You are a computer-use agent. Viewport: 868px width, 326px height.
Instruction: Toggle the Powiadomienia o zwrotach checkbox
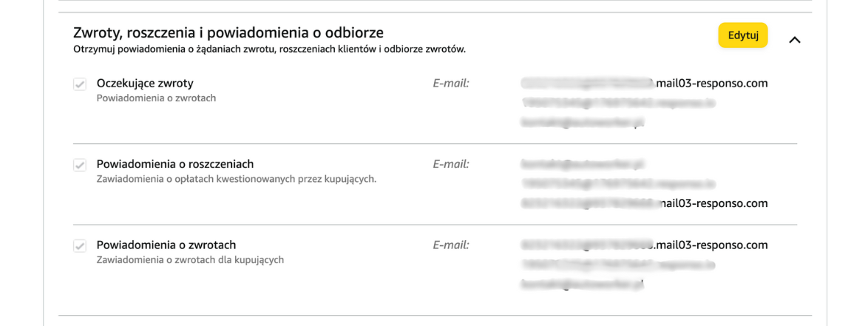(80, 245)
